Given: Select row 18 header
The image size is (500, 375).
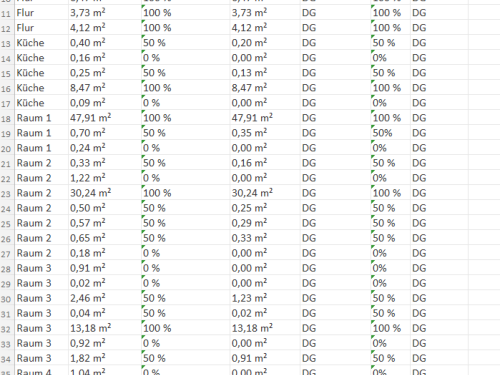Looking at the screenshot, I should pyautogui.click(x=7, y=118).
